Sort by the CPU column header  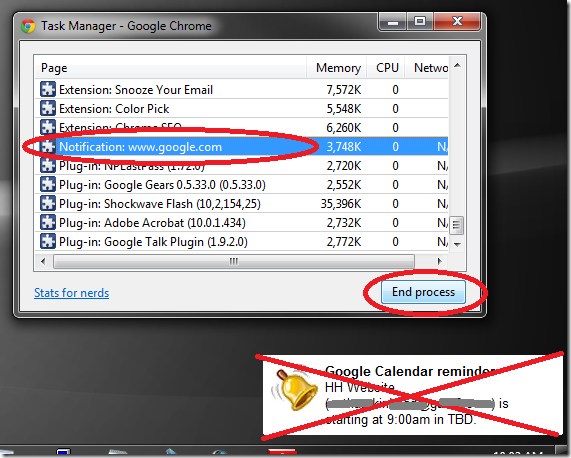pyautogui.click(x=386, y=67)
